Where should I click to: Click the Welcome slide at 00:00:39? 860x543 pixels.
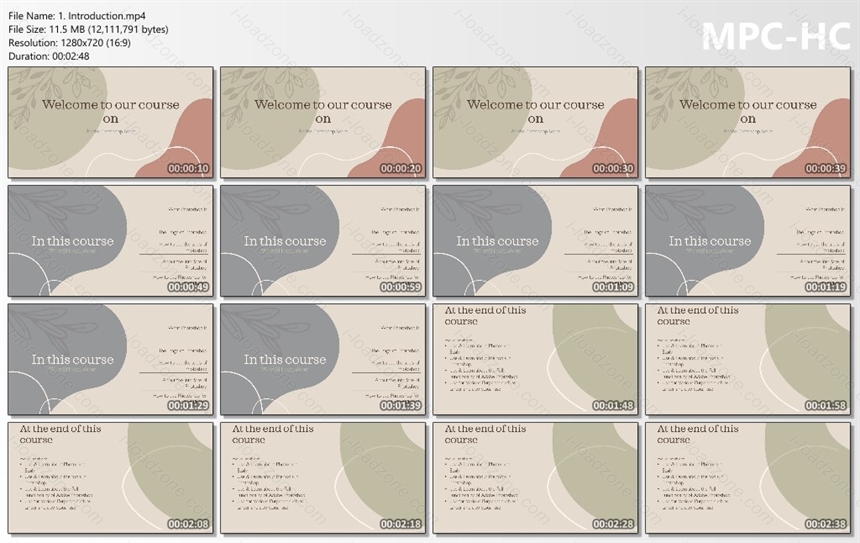pos(748,122)
